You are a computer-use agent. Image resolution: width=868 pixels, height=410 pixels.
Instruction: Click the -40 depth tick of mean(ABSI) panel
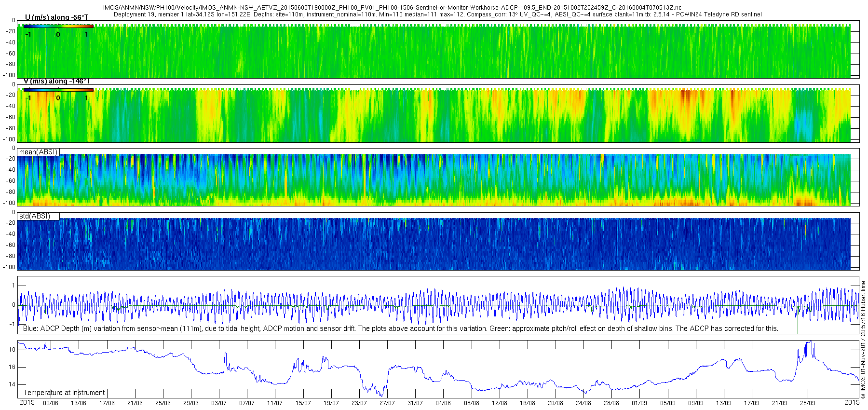(x=10, y=170)
